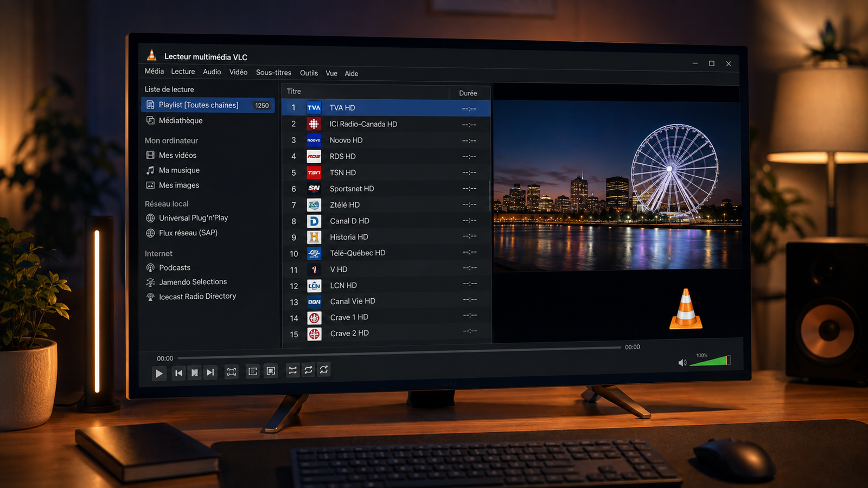The height and width of the screenshot is (488, 868).
Task: Select the Ztélé HD row text
Action: pos(345,204)
